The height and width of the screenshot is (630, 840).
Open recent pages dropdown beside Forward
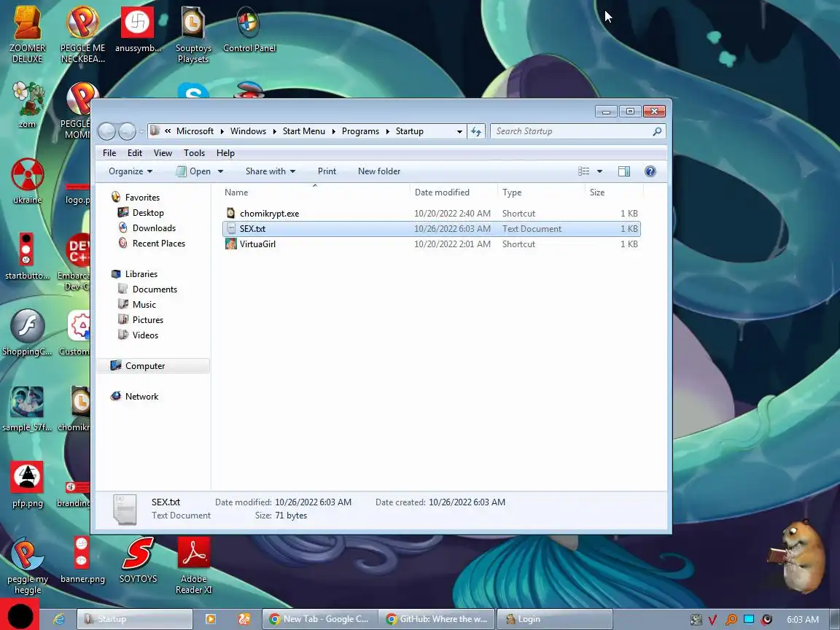[x=142, y=131]
